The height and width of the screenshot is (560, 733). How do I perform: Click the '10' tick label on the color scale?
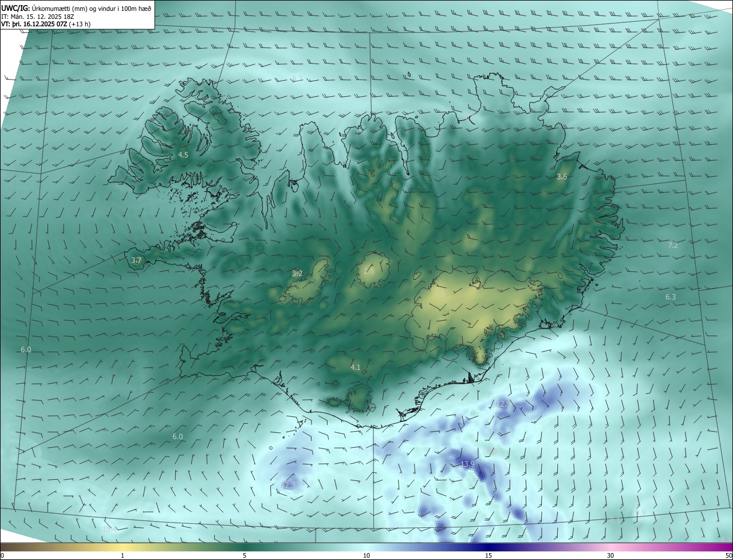tap(366, 556)
